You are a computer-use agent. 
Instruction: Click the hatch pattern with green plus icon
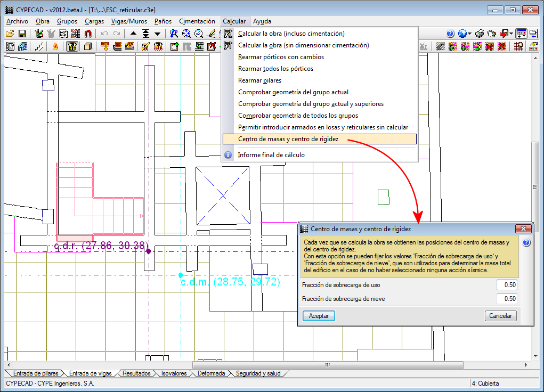tap(453, 46)
